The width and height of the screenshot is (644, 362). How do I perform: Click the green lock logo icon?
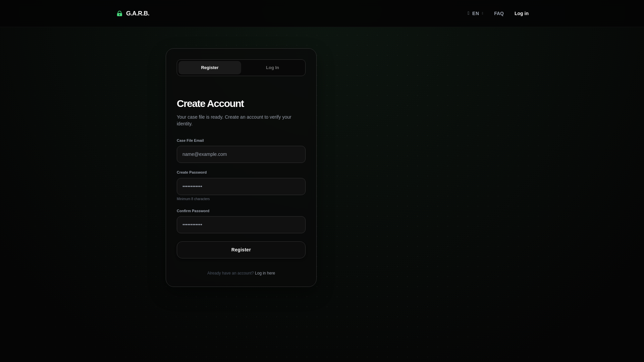[x=119, y=13]
